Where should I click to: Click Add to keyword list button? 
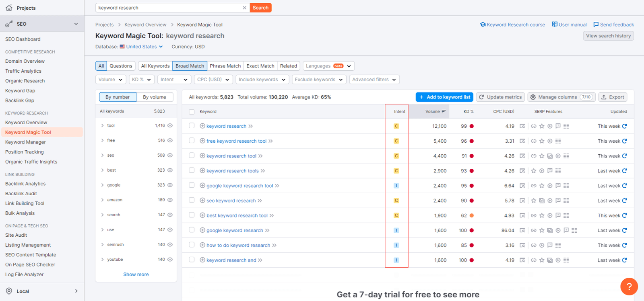point(444,97)
